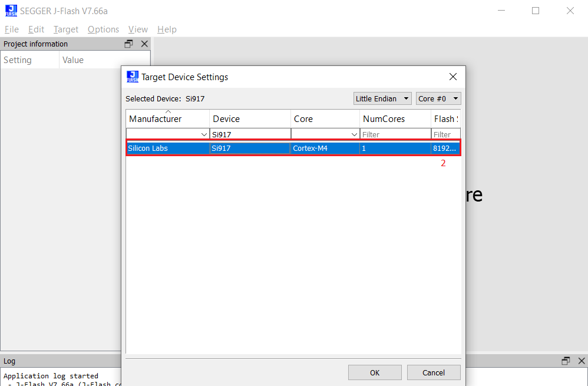
Task: Open the Core #0 dropdown
Action: (438, 98)
